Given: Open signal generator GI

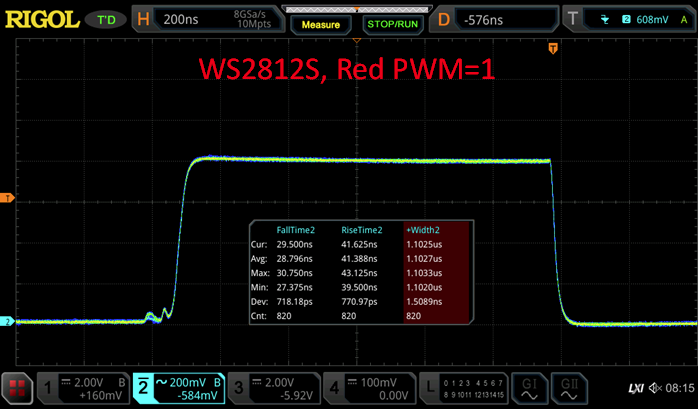Looking at the screenshot, I should pyautogui.click(x=529, y=388).
